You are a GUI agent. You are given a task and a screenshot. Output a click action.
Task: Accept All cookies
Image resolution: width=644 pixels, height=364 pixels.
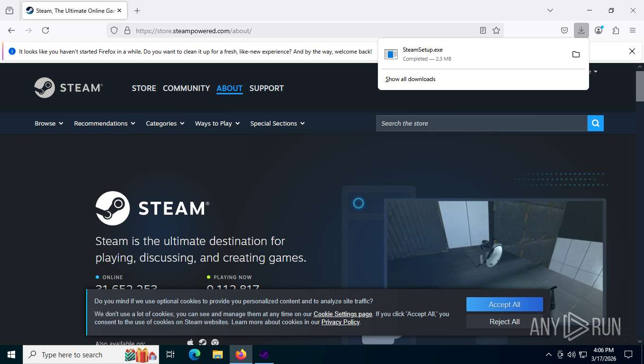pyautogui.click(x=504, y=305)
